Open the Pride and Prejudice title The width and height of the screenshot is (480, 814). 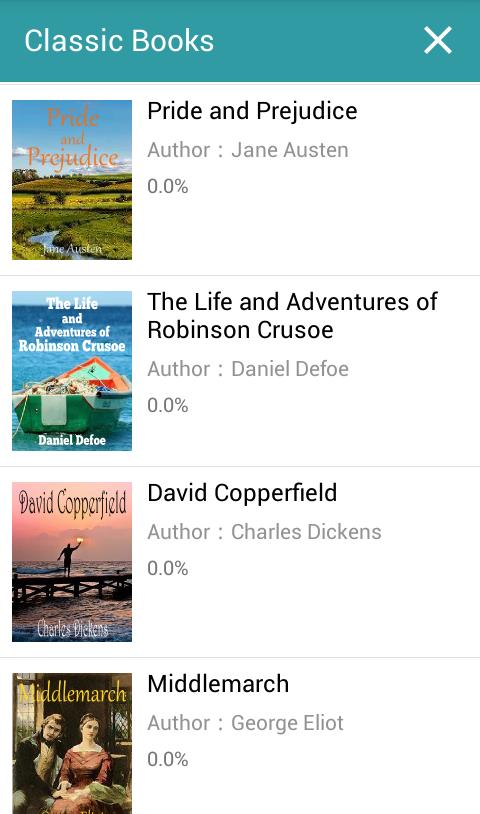252,111
